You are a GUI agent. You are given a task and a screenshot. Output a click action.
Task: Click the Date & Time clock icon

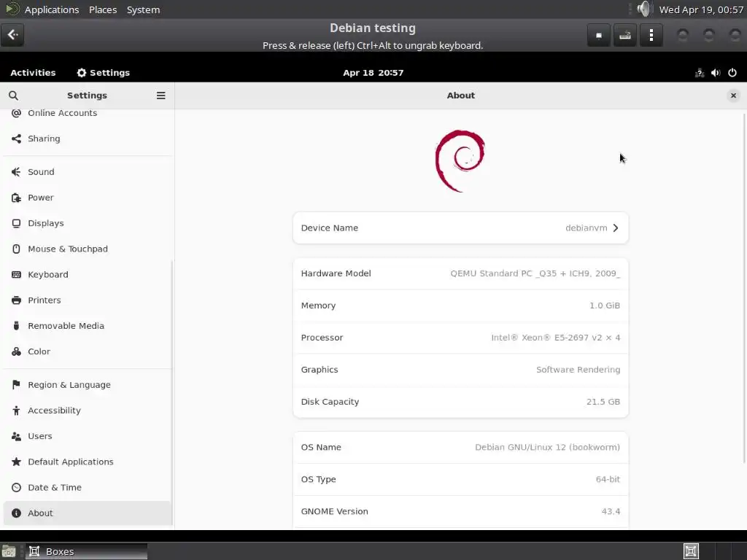[x=16, y=488]
